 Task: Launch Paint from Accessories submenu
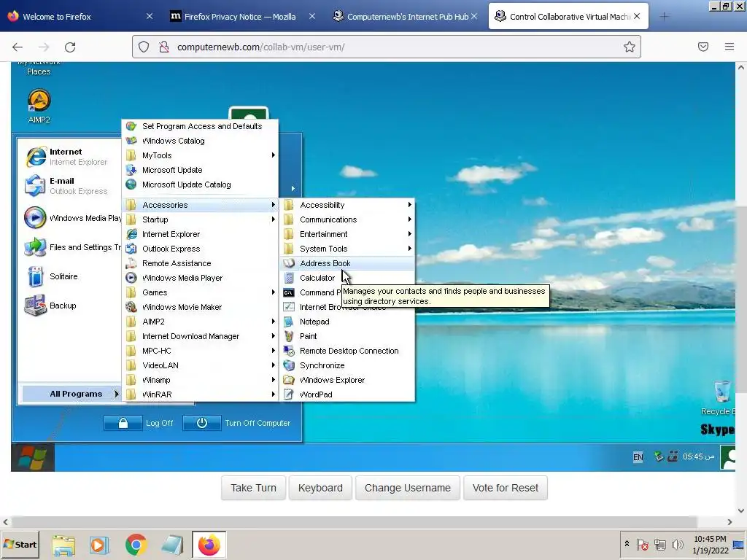[347, 336]
